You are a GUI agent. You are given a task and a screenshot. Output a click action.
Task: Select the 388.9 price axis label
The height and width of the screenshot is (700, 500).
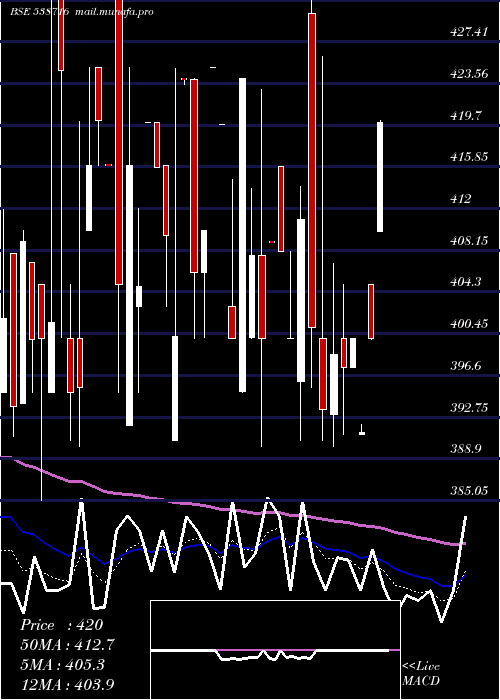pyautogui.click(x=467, y=449)
